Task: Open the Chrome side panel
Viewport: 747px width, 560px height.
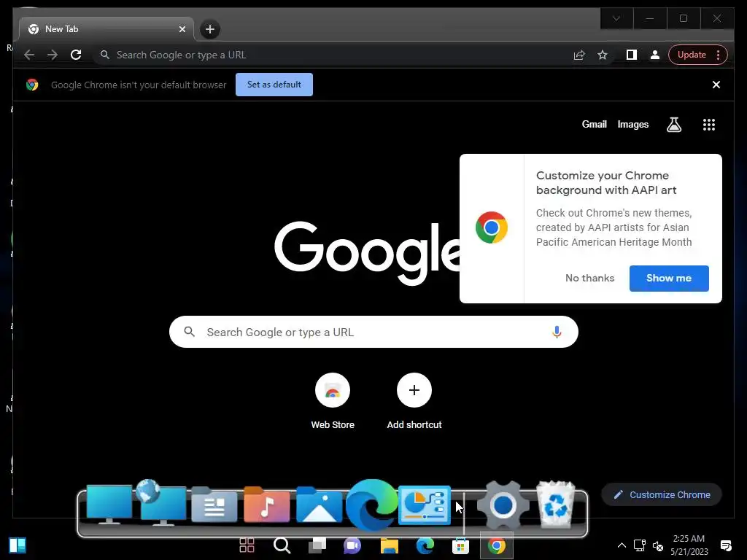Action: click(x=632, y=55)
